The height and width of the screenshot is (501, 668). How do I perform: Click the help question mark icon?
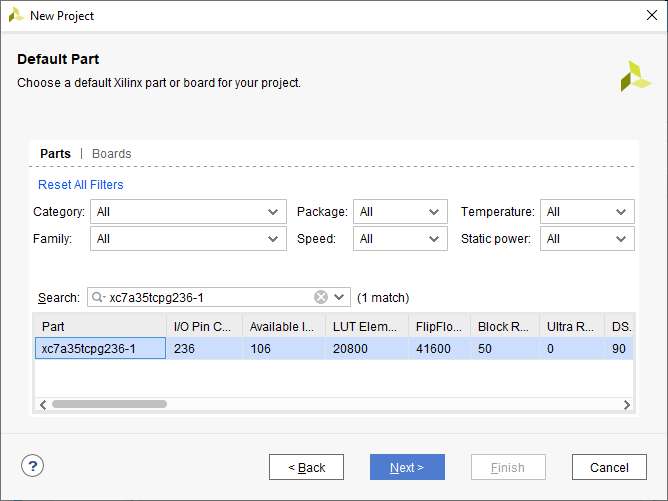[x=34, y=466]
